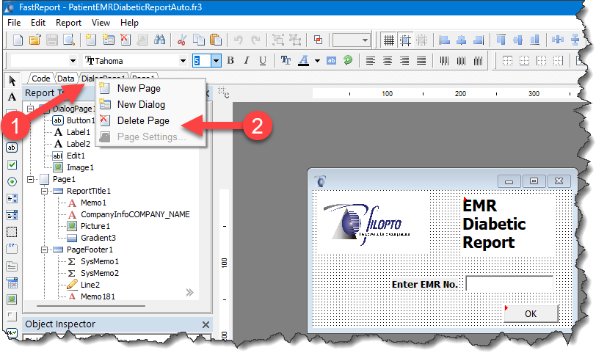The height and width of the screenshot is (364, 607).
Task: Align text left
Action: (x=371, y=60)
